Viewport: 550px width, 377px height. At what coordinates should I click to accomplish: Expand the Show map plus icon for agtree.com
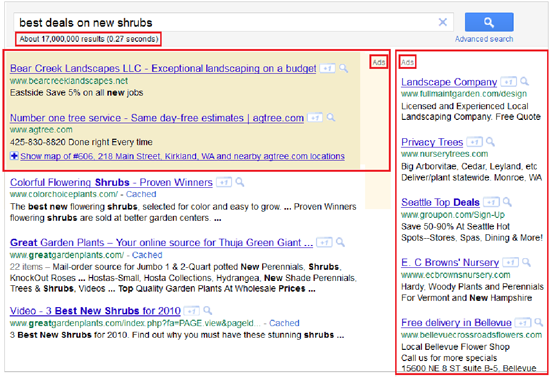[x=14, y=156]
